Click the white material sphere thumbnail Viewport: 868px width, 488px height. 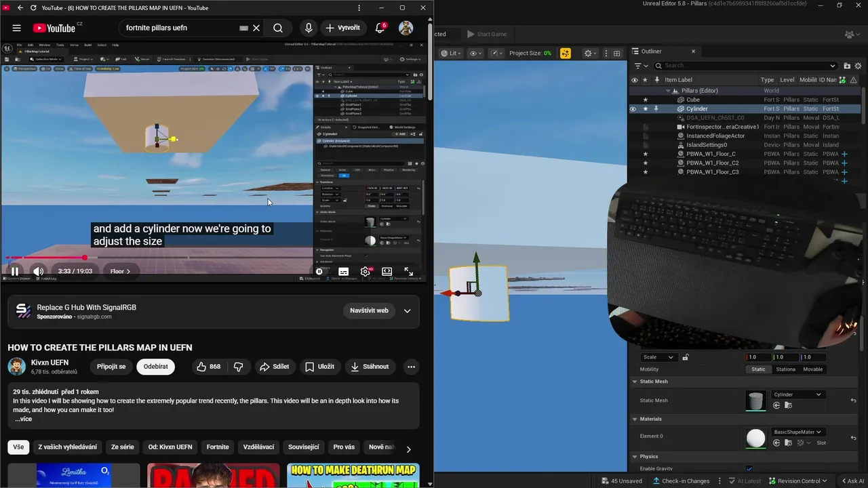click(755, 439)
